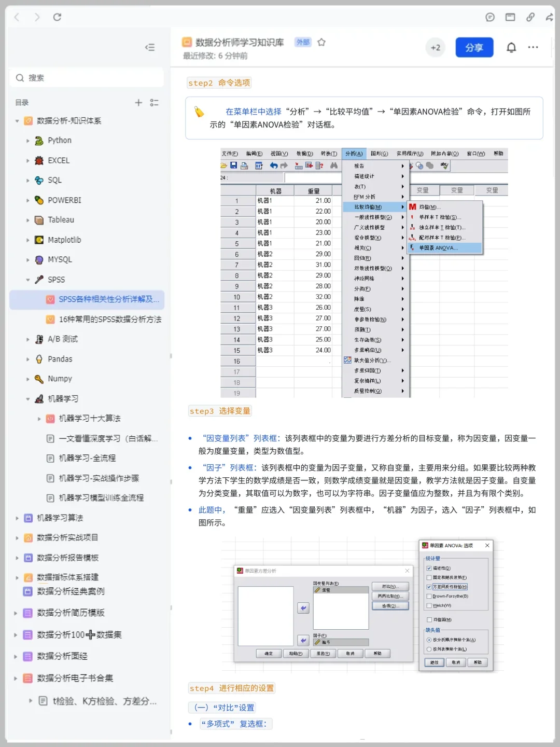Click inside the 搜索 search field
Image resolution: width=560 pixels, height=747 pixels.
[x=87, y=77]
